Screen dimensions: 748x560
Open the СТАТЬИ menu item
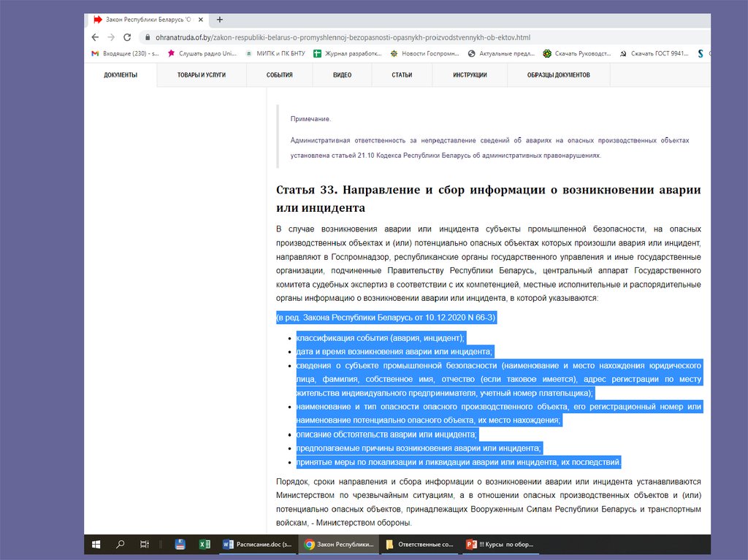coord(402,75)
